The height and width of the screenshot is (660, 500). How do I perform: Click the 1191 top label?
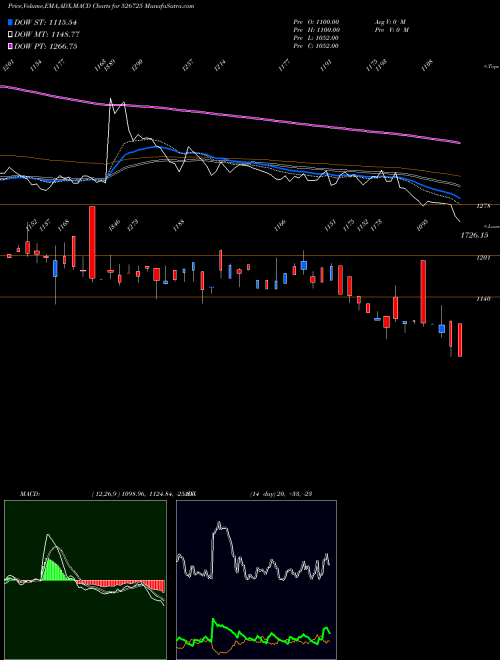click(x=327, y=65)
